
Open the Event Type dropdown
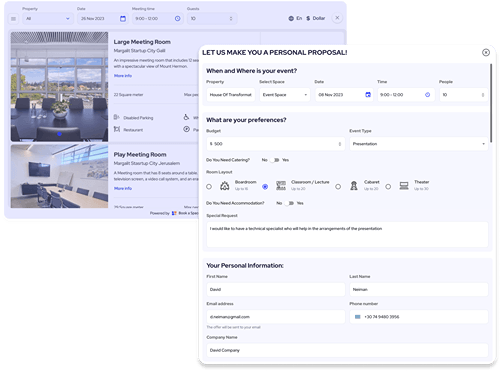[x=419, y=144]
